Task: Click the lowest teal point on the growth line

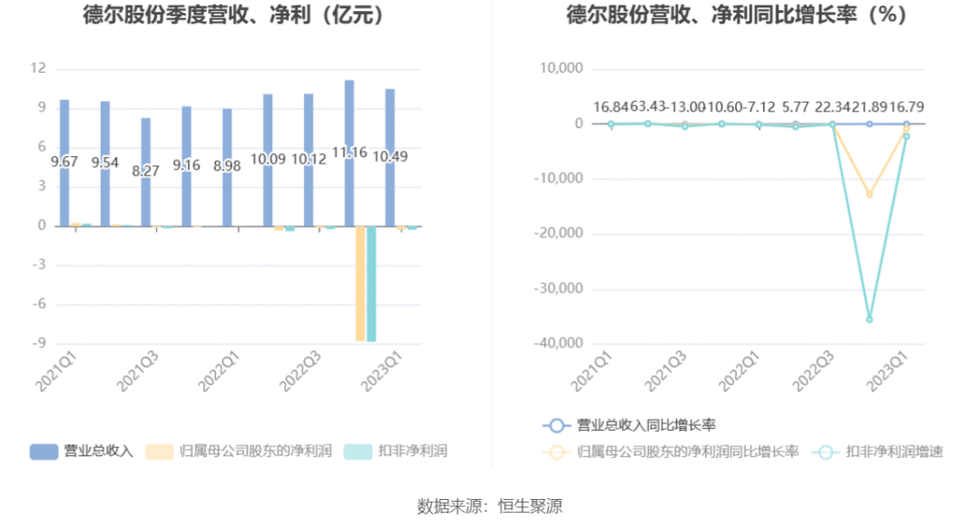Action: tap(869, 319)
